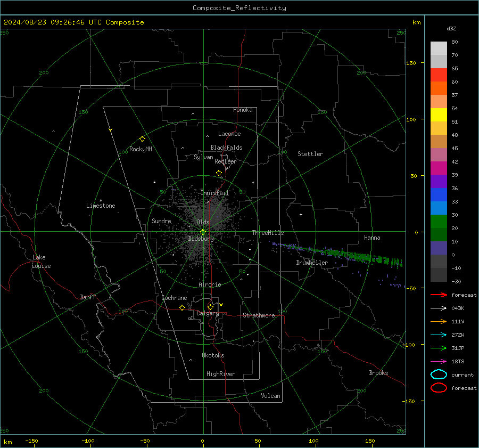The height and width of the screenshot is (448, 479).
Task: Click the yellow diamond marker below RedDeer
Action: tap(219, 173)
